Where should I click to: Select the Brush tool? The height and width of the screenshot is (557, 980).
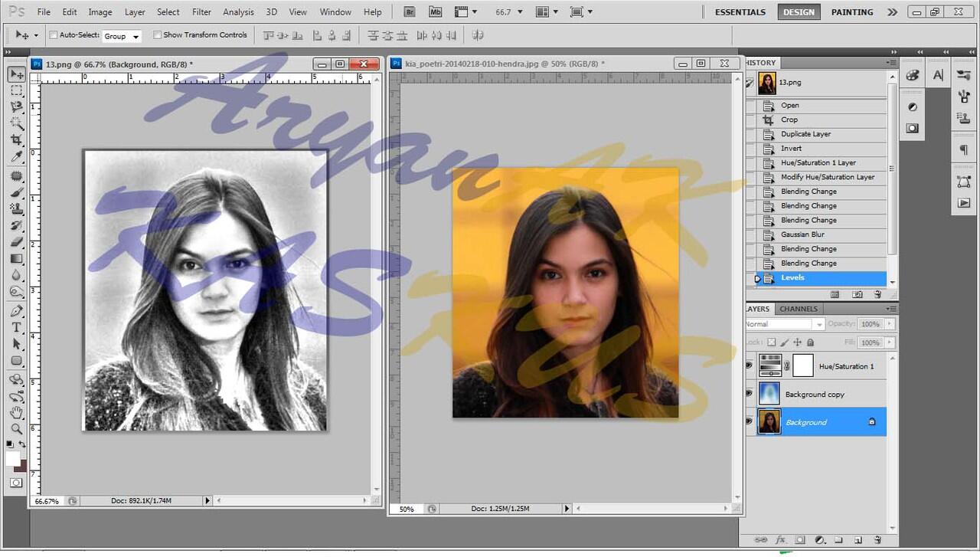16,192
